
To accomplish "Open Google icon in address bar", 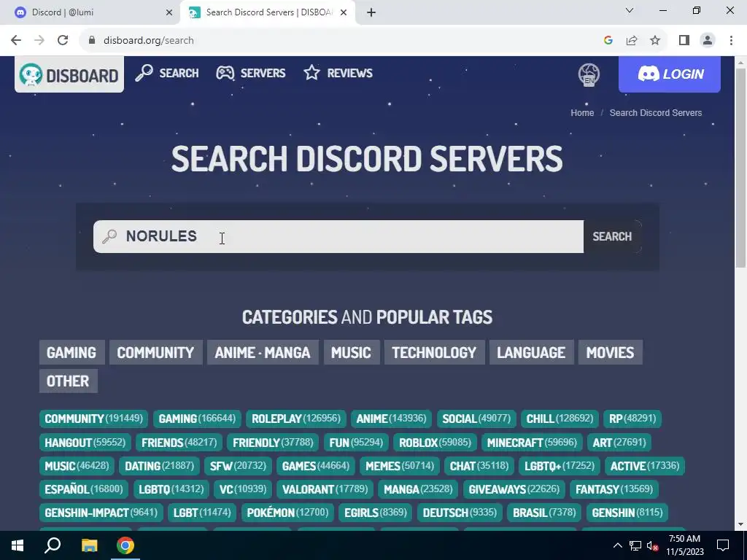I will (608, 41).
